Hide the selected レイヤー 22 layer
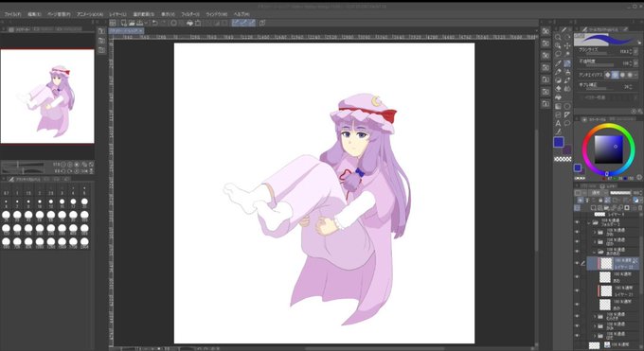This screenshot has height=351, width=644. [577, 263]
